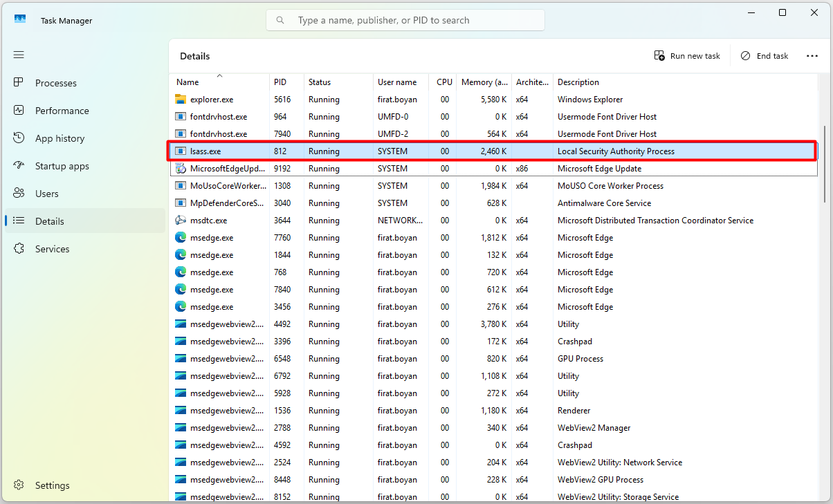Click the App history sidebar icon
833x504 pixels.
(19, 138)
